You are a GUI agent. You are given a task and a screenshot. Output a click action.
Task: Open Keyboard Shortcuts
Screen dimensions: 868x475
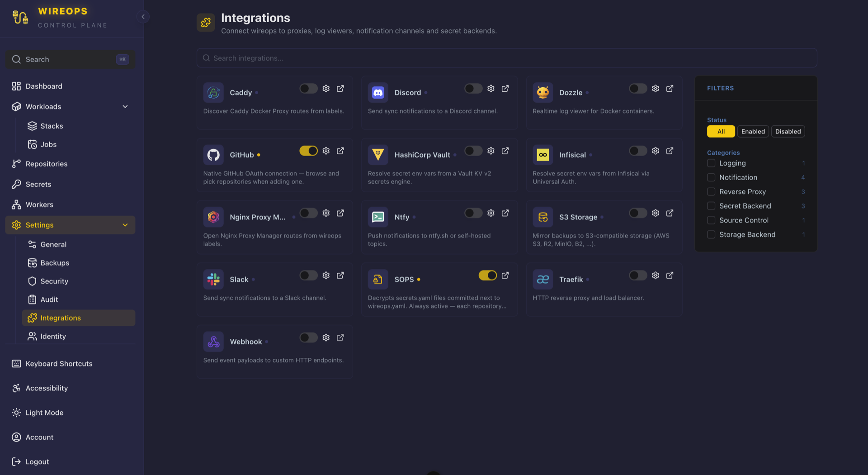click(x=70, y=364)
